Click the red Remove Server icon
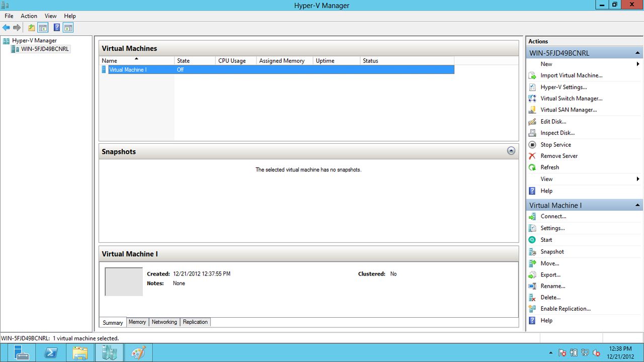 coord(532,156)
